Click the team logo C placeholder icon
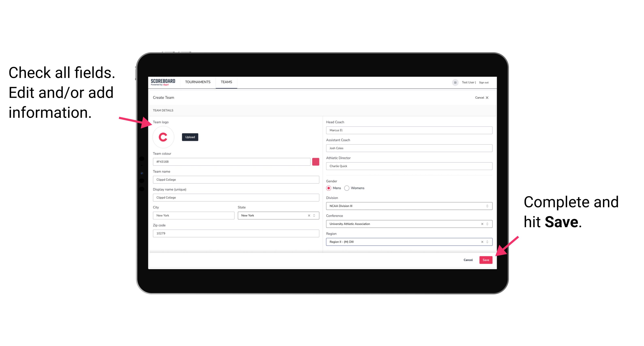This screenshot has height=346, width=644. tap(163, 137)
